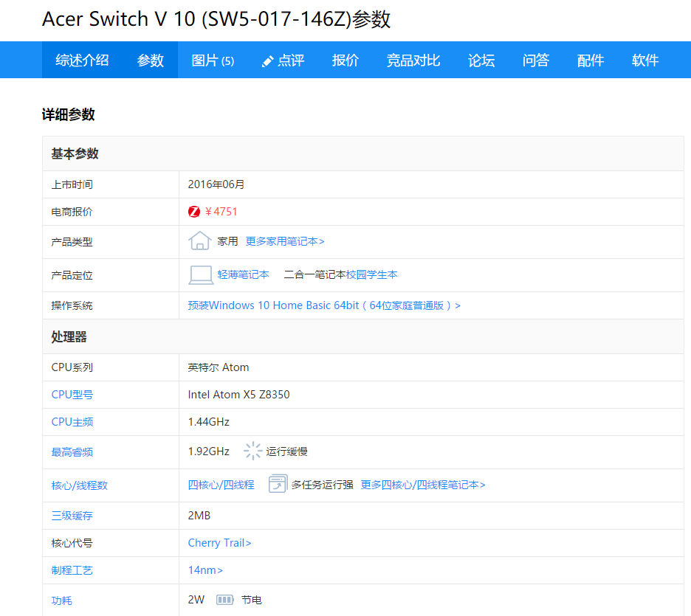Image resolution: width=691 pixels, height=616 pixels.
Task: Click the 操作系统 row label
Action: pos(72,305)
